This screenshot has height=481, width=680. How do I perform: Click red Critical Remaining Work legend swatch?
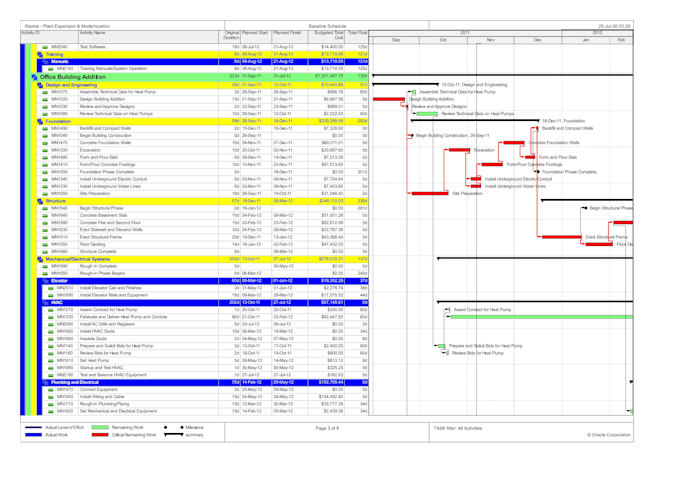tap(100, 435)
